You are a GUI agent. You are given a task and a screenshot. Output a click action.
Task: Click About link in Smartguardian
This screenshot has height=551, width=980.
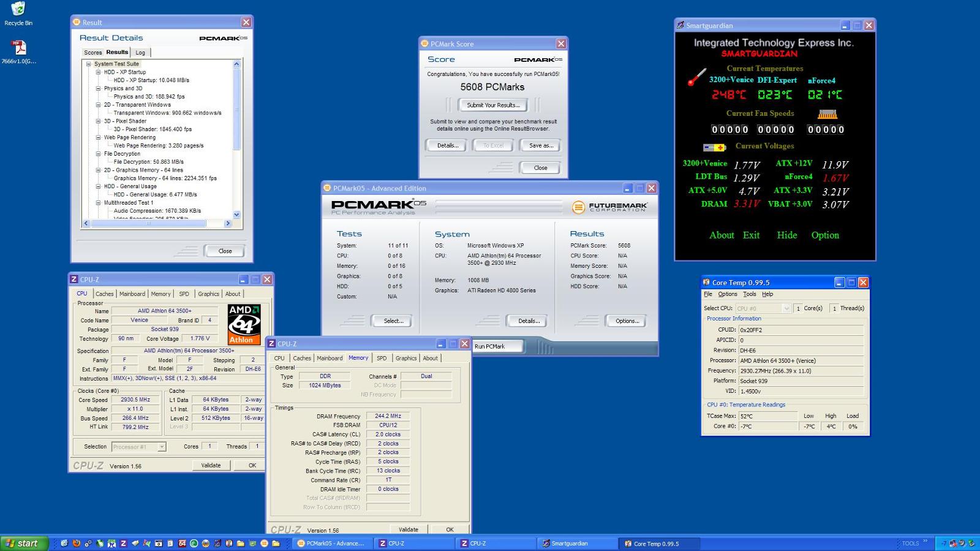(722, 235)
